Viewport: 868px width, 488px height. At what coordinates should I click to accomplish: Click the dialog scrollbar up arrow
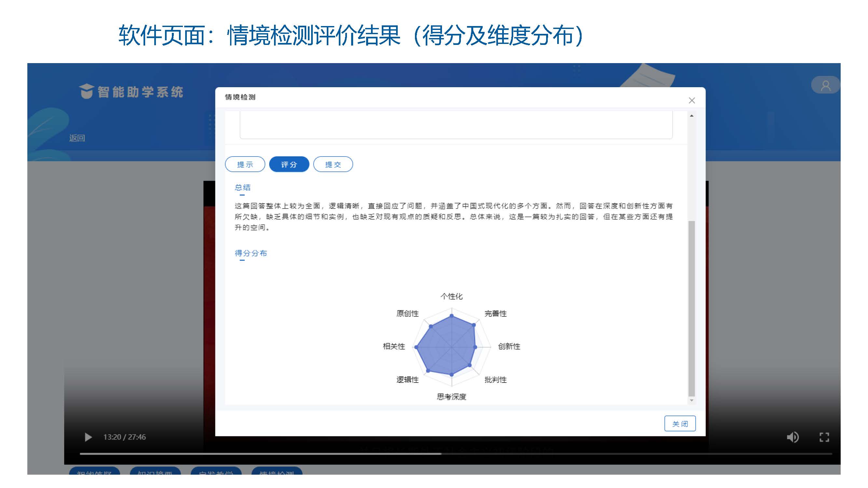(x=691, y=115)
